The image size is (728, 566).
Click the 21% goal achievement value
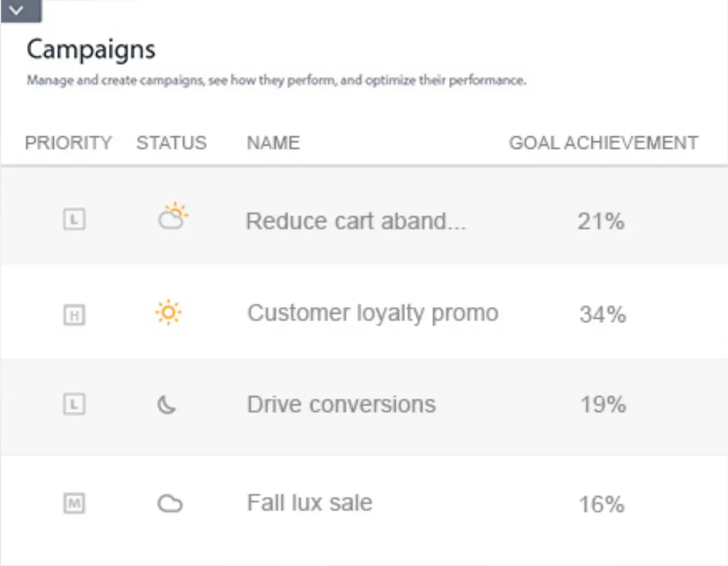click(601, 221)
